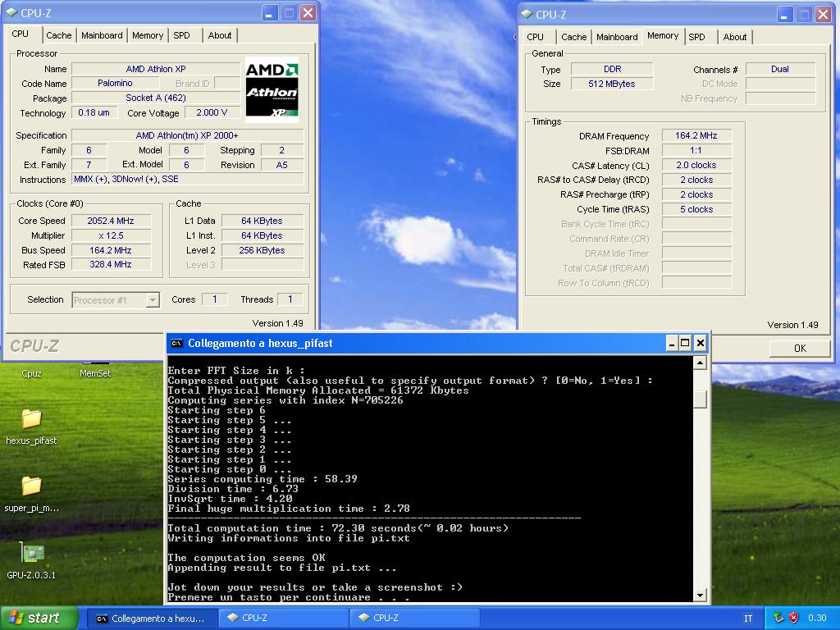840x630 pixels.
Task: Click the DRAM Frequency 164.2 MHz value
Action: coord(696,135)
